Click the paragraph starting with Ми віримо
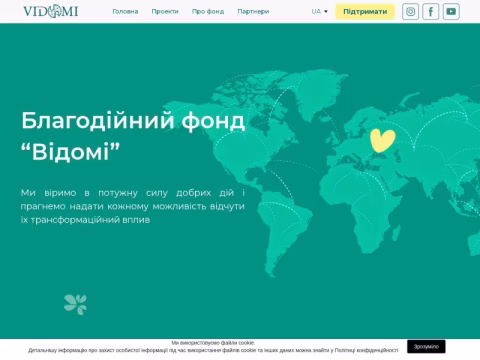Screen dimensions: 480x360 (133, 206)
